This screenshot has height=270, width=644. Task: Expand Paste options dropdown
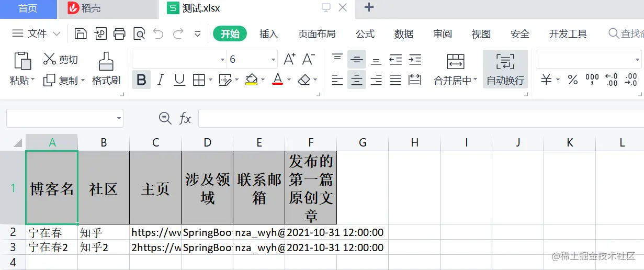(32, 81)
